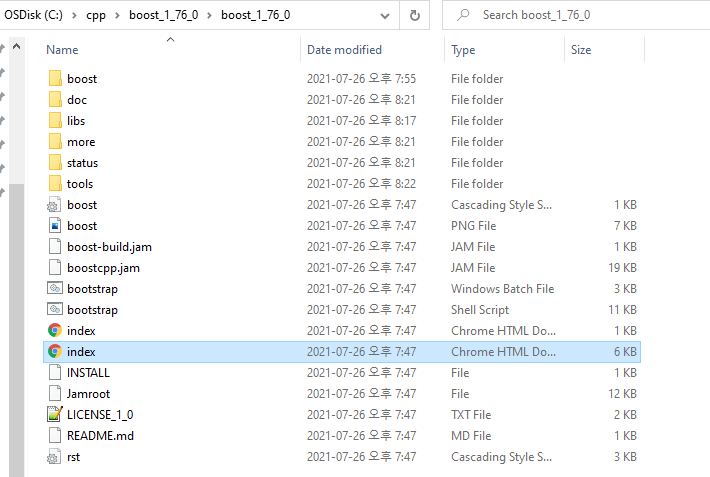Click the README.md file icon

coord(55,435)
